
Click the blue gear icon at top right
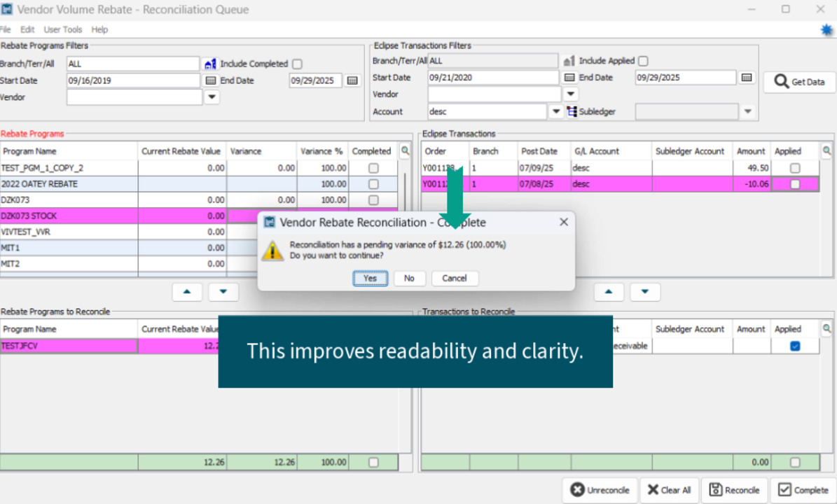pos(826,29)
